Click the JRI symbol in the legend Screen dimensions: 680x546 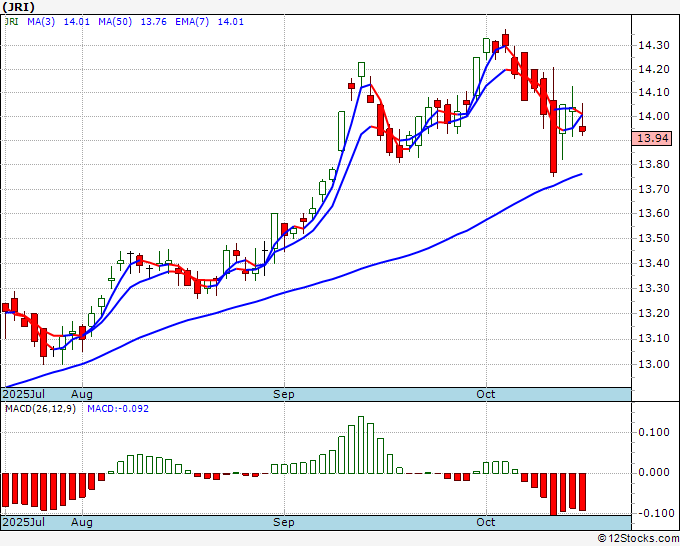point(11,22)
